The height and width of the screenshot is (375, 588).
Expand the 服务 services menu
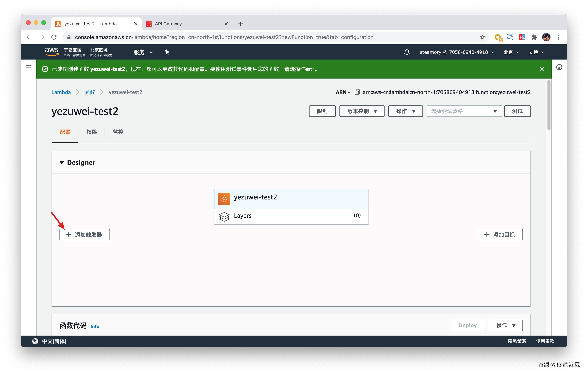point(143,52)
